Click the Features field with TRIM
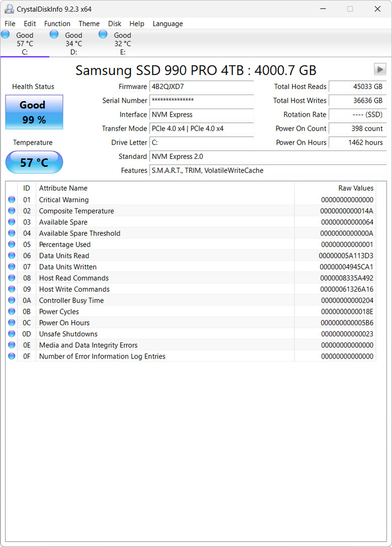392x547 pixels. [268, 170]
